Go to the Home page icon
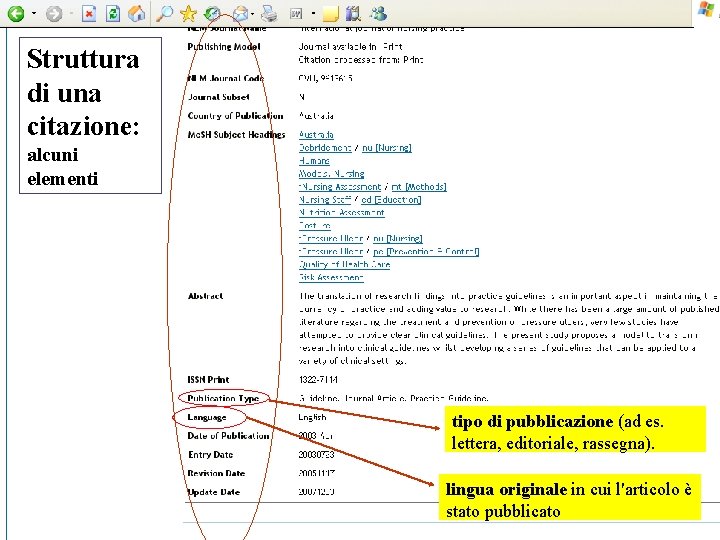 pyautogui.click(x=136, y=14)
